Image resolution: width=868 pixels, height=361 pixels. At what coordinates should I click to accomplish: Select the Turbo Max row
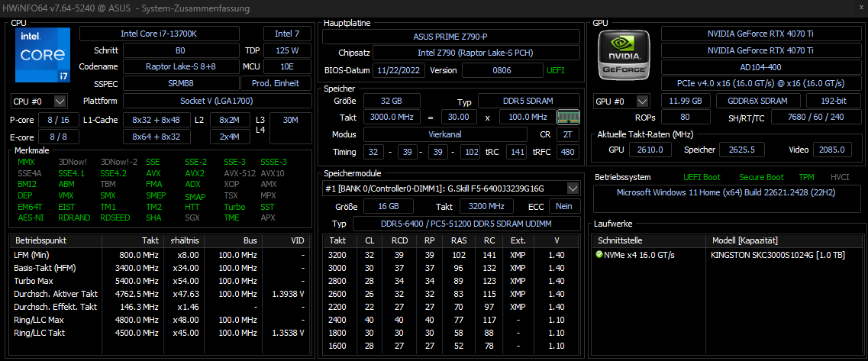[160, 281]
